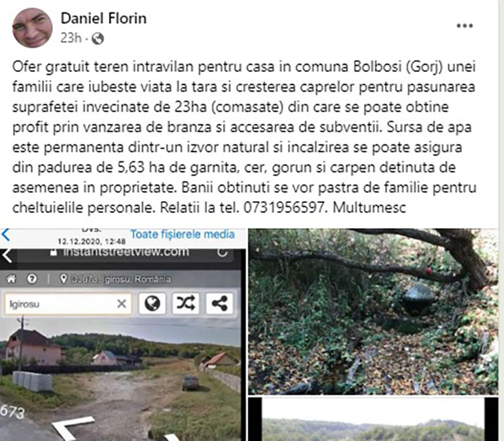
Task: Open the hills landscape photo at bottom right
Action: 373,419
